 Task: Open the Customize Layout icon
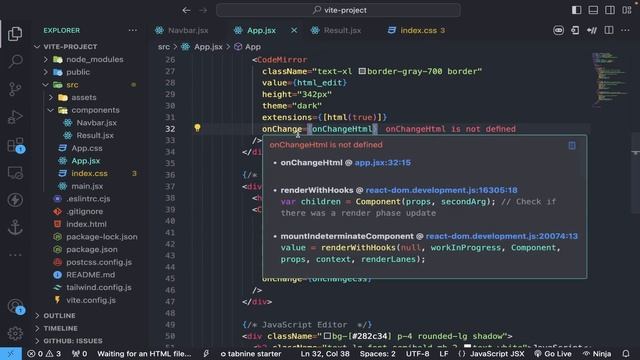tap(627, 10)
